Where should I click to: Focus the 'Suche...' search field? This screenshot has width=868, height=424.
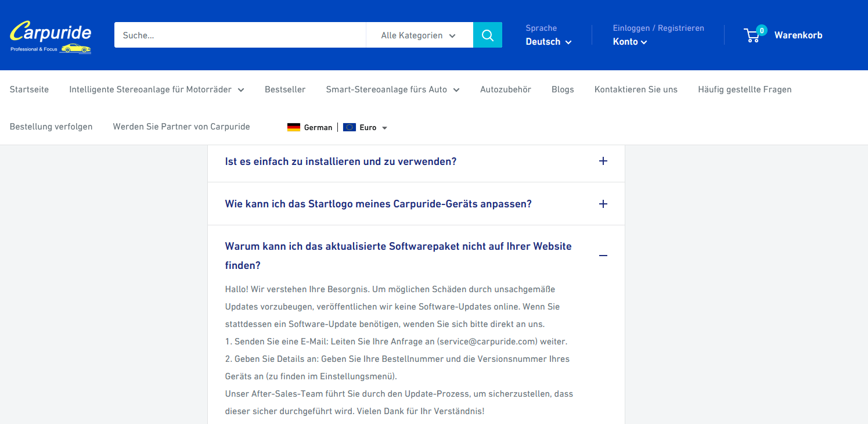click(240, 35)
